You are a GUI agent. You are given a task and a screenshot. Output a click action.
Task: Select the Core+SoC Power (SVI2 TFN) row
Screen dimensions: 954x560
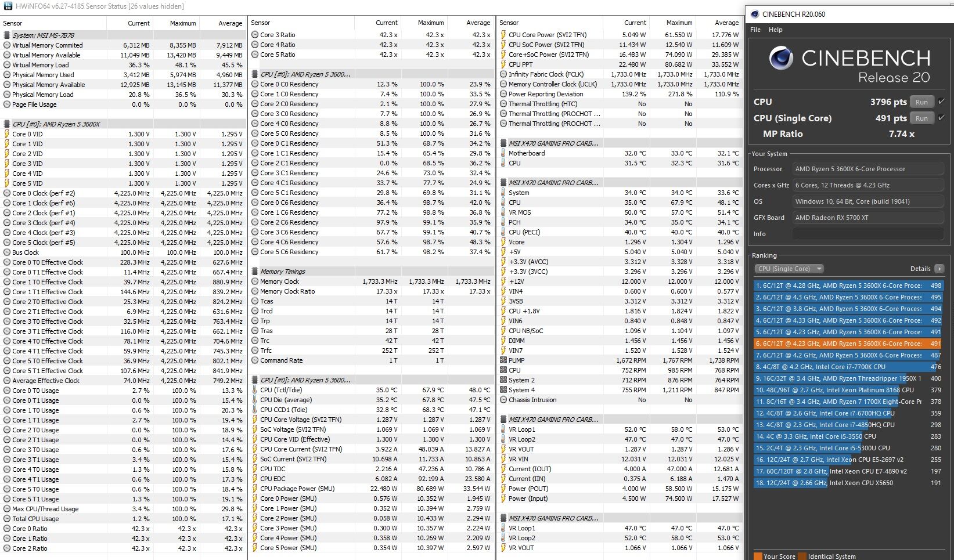point(620,55)
